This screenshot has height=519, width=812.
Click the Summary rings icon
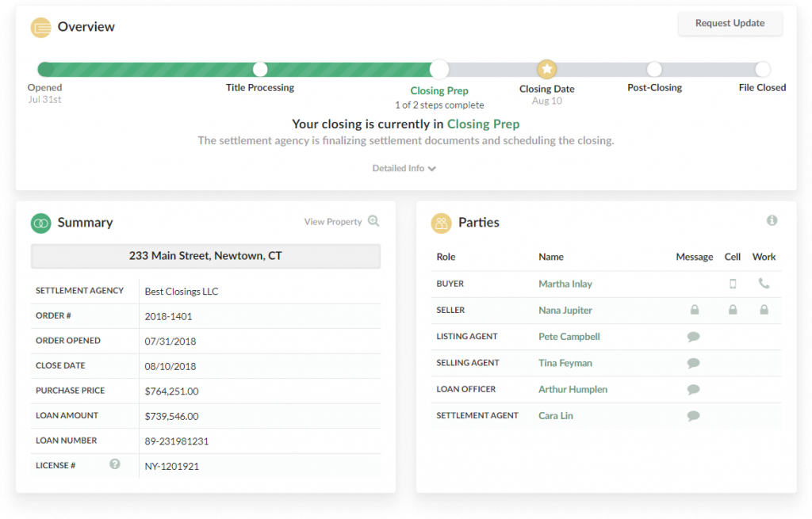pyautogui.click(x=39, y=223)
